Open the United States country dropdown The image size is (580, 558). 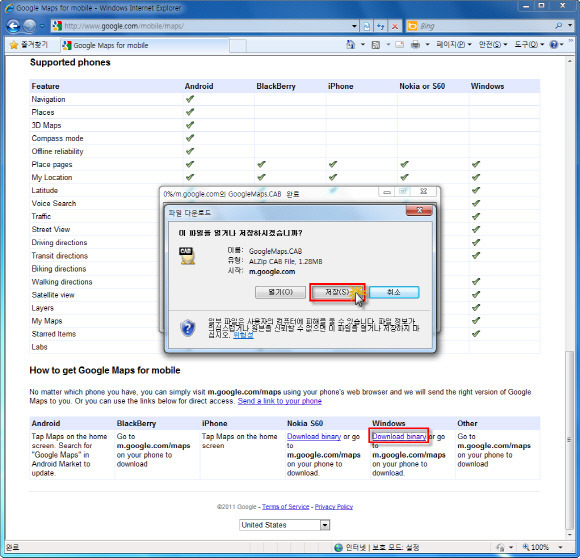pos(284,525)
